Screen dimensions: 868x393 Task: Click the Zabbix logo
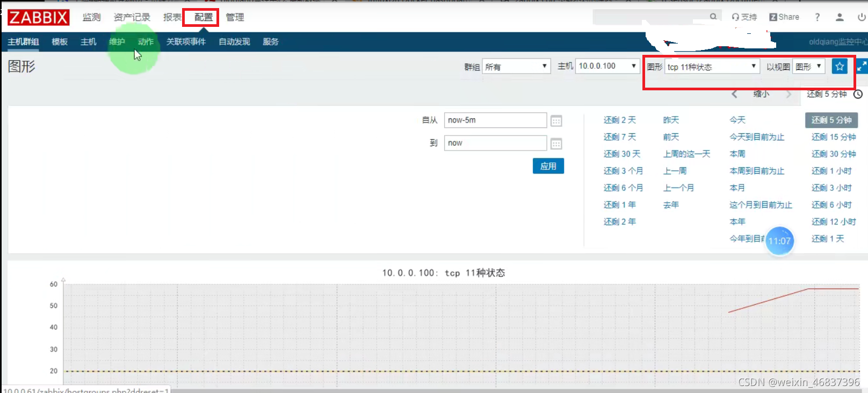(x=39, y=17)
